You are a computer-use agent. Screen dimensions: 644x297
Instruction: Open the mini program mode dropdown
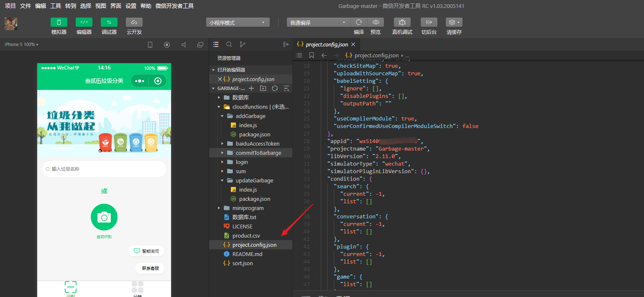238,23
